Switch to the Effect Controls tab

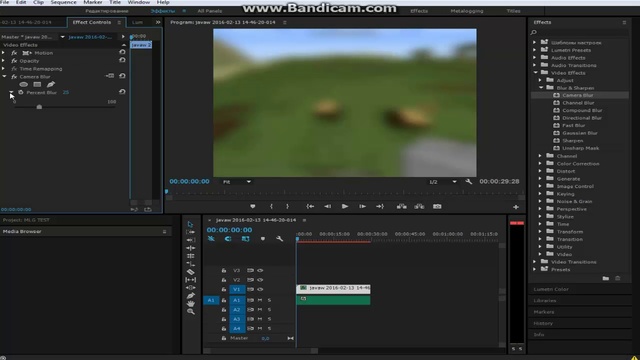[92, 22]
